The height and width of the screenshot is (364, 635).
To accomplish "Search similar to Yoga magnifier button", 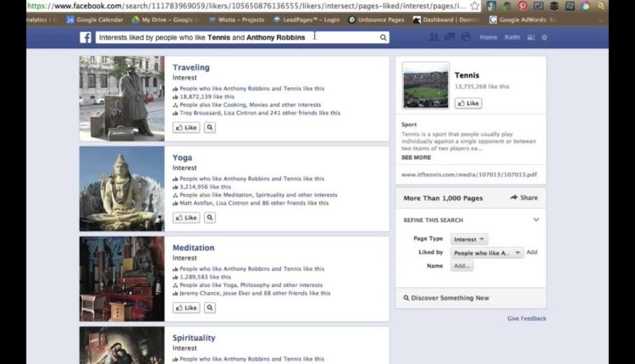I will (210, 218).
